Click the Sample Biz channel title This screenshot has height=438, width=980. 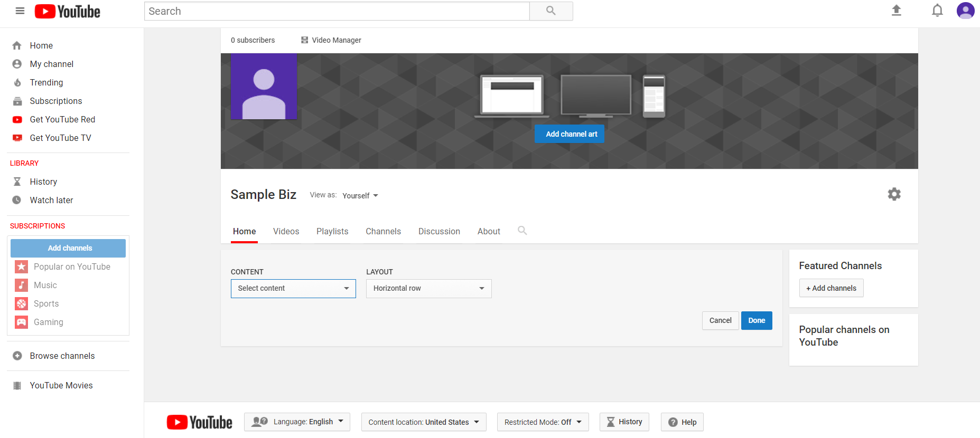pos(263,195)
